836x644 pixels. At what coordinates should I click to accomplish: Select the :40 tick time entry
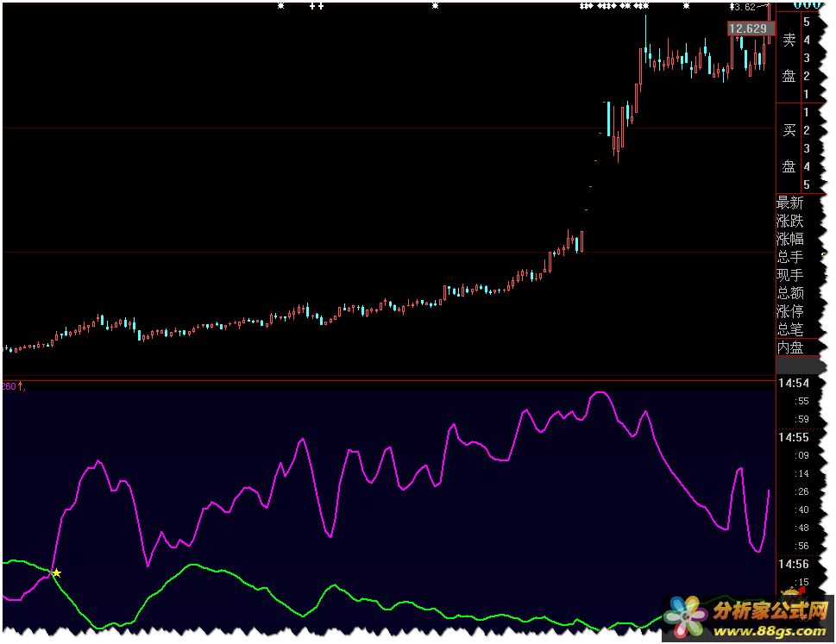(x=801, y=510)
